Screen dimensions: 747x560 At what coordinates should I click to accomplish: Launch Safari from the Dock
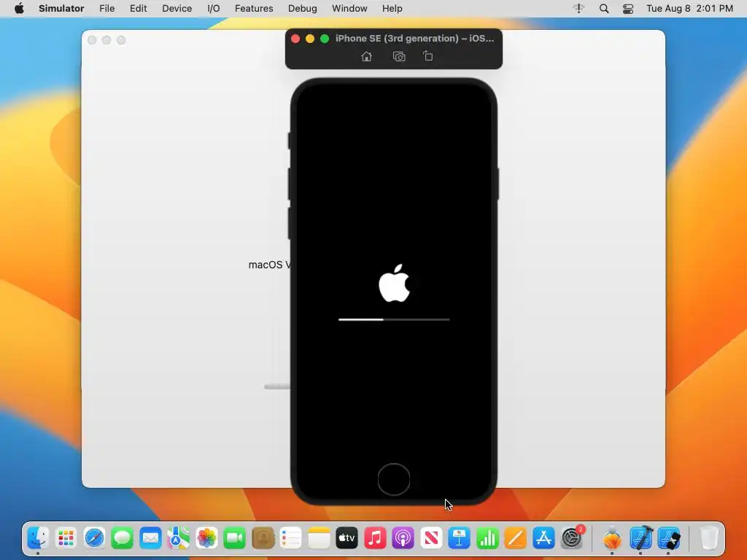click(94, 538)
